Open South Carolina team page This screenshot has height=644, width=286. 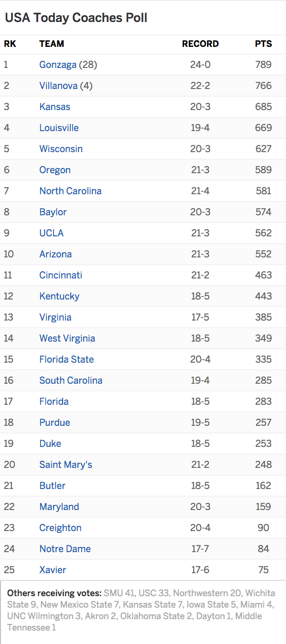coord(71,380)
